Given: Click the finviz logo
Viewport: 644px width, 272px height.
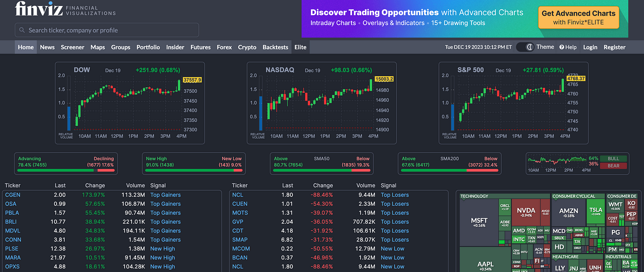Looking at the screenshot, I should coord(65,9).
